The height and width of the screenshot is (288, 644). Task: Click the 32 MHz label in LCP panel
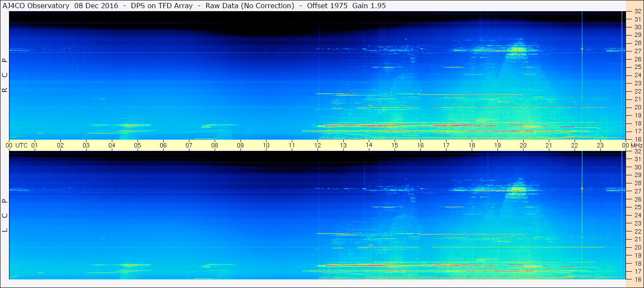[x=638, y=151]
